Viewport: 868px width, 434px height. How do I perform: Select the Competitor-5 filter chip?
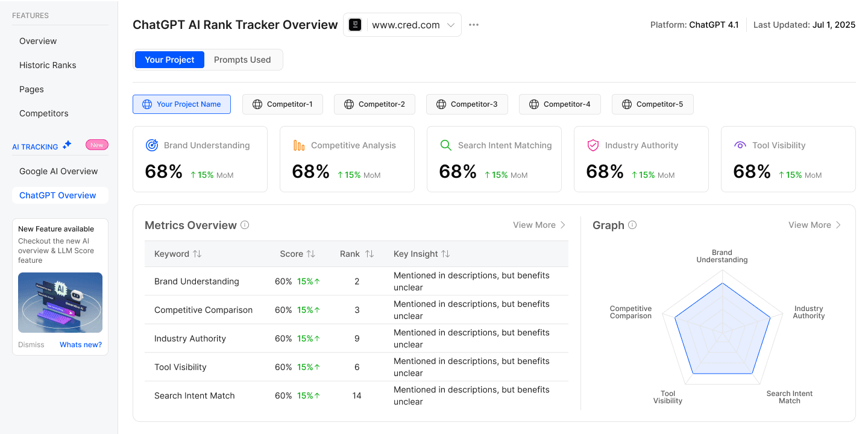(653, 104)
